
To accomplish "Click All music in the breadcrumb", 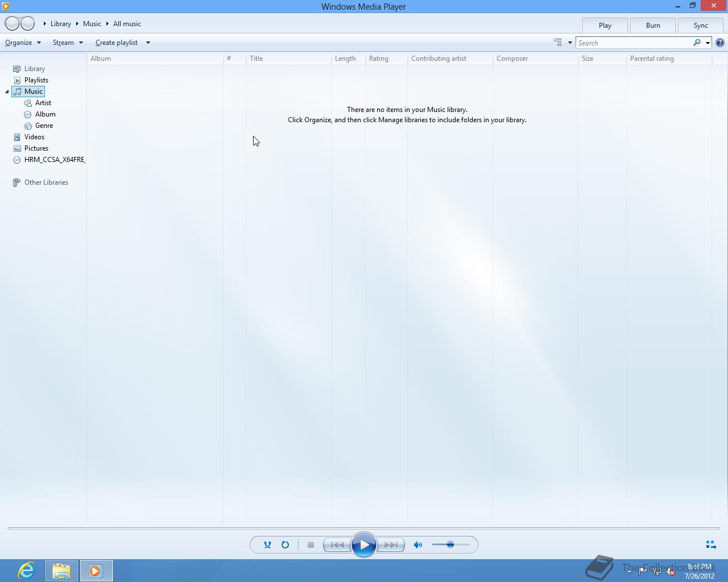I will [127, 24].
